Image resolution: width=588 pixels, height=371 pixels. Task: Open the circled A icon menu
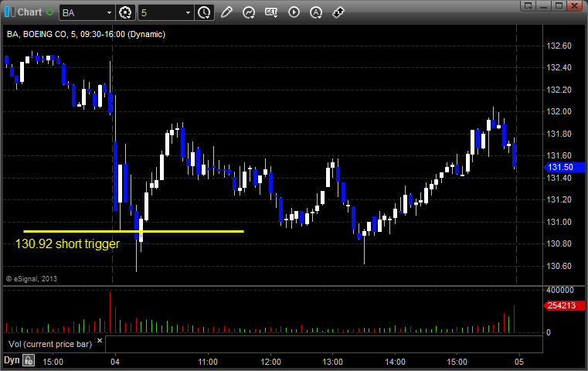click(x=316, y=12)
